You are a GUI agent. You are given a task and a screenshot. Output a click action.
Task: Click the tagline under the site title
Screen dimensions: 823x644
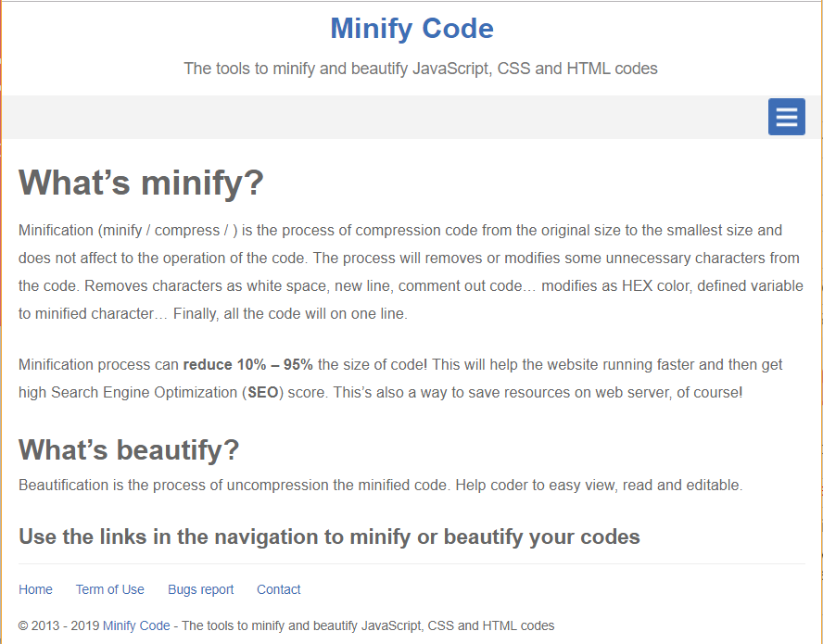(421, 69)
